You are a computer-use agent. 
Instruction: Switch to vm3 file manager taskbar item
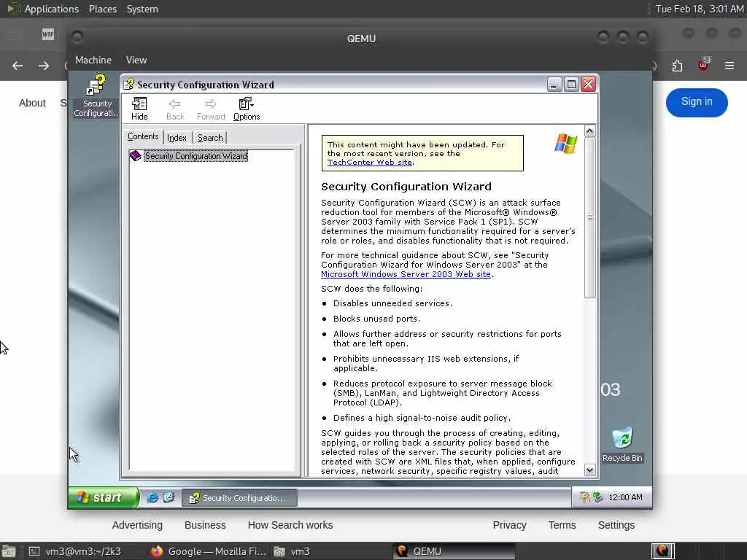(x=293, y=551)
